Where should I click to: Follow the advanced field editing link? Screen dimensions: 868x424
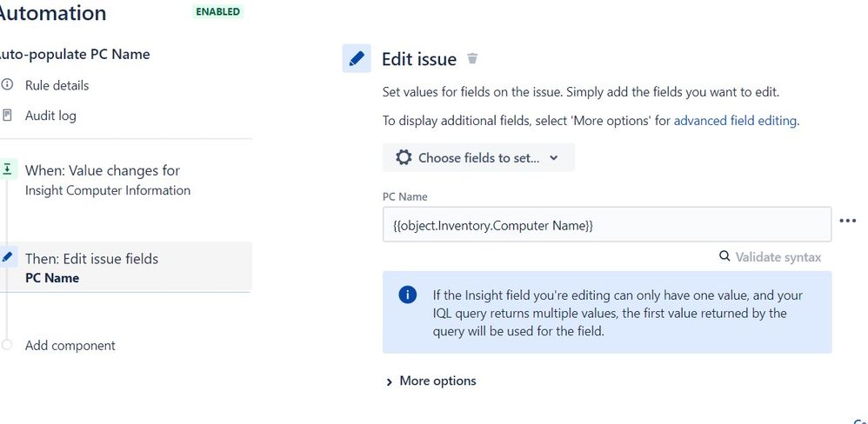point(735,121)
